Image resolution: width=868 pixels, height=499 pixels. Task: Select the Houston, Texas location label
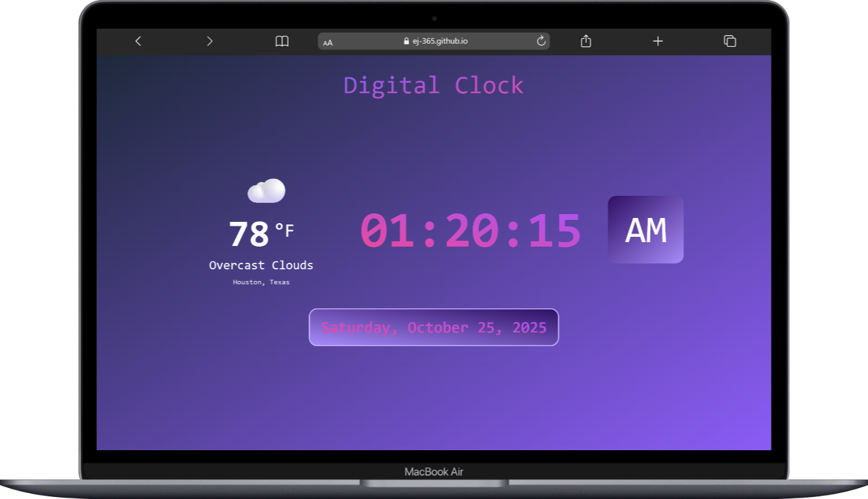[261, 282]
